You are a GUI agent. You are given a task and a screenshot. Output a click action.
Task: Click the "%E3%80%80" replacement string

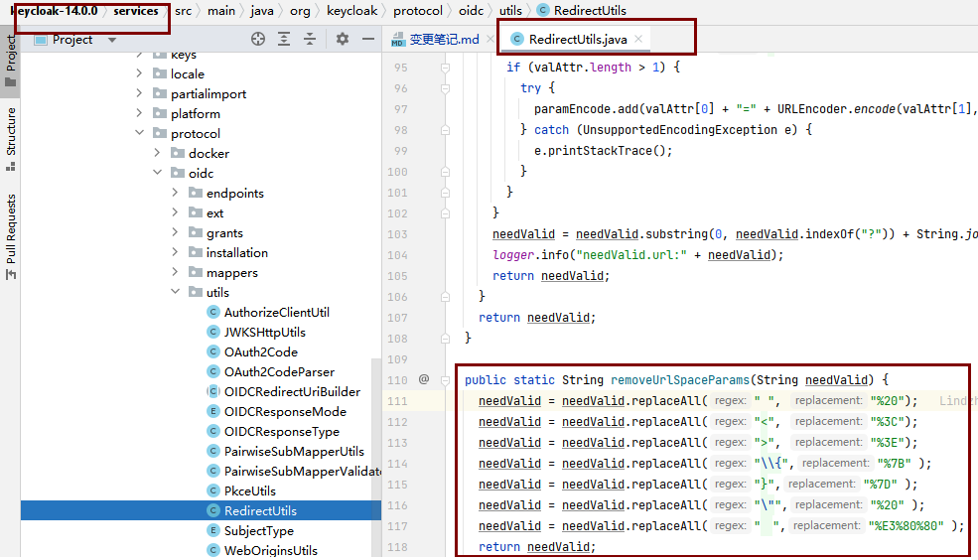coord(906,525)
